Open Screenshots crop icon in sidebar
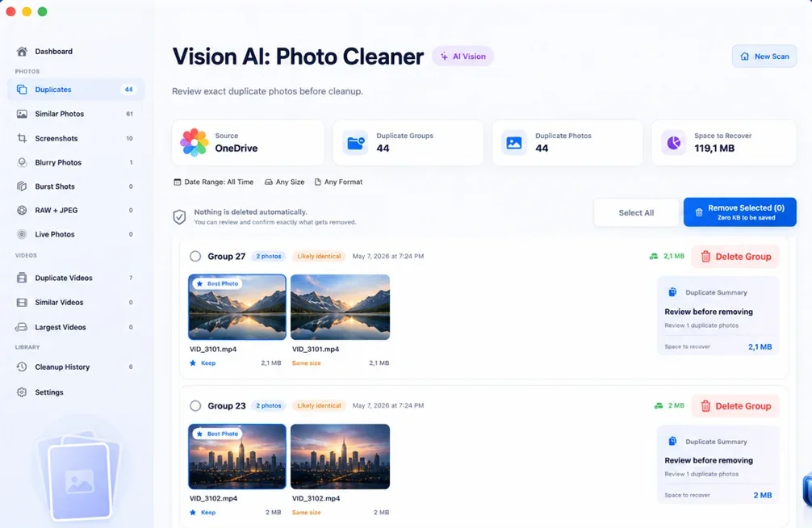 [x=22, y=138]
